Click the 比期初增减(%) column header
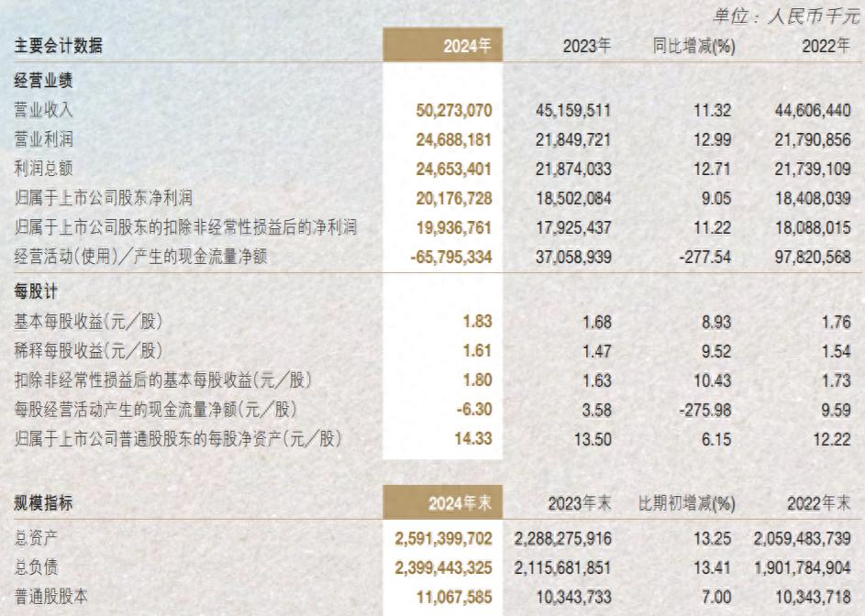 pyautogui.click(x=686, y=503)
